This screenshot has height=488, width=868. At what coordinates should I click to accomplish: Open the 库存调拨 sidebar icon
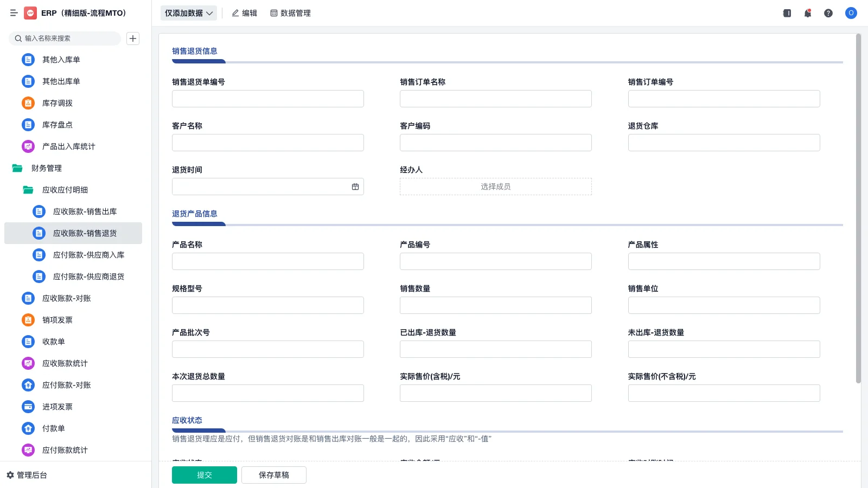28,103
